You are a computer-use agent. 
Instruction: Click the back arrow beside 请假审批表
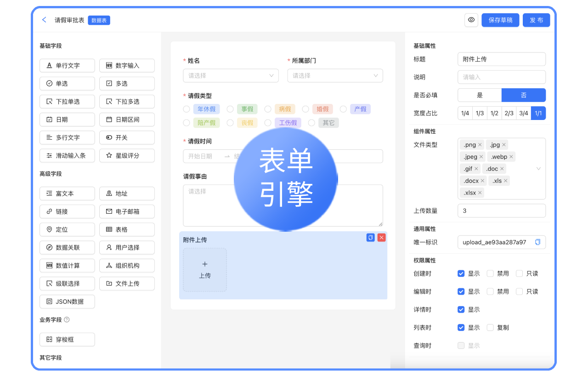(x=44, y=20)
